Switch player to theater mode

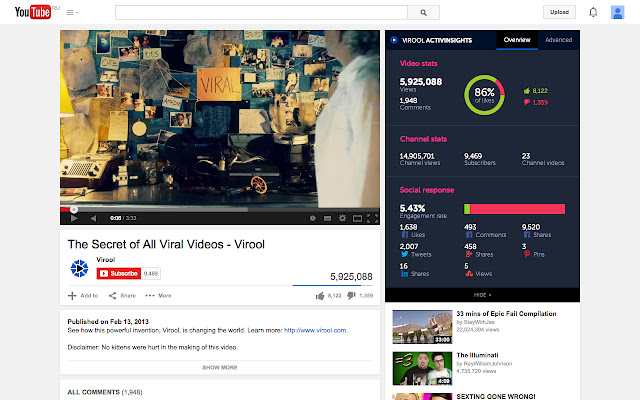click(x=357, y=218)
